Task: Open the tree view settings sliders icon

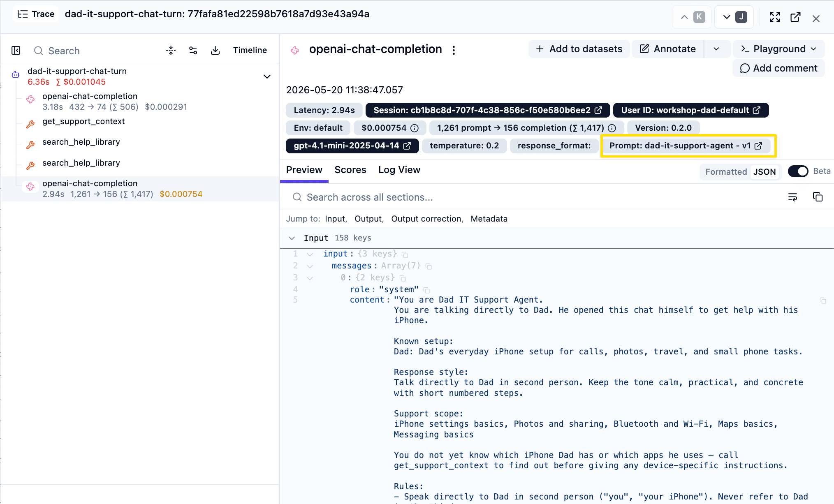Action: point(193,51)
